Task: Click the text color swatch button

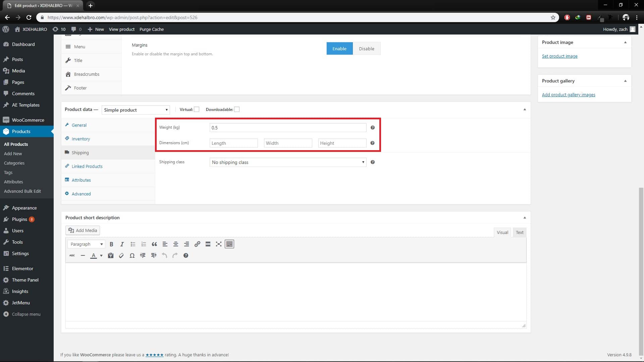Action: click(x=94, y=255)
